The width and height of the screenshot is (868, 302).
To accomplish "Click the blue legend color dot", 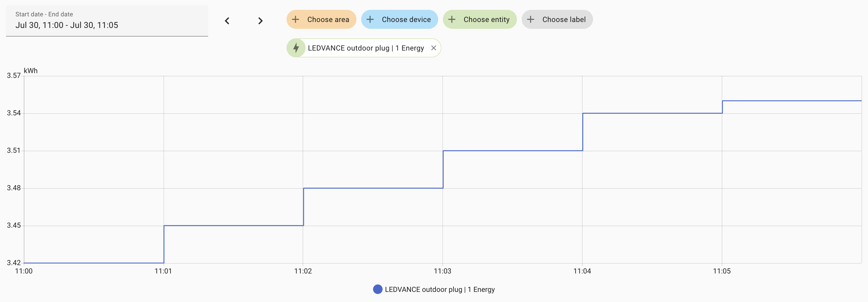I will (378, 289).
